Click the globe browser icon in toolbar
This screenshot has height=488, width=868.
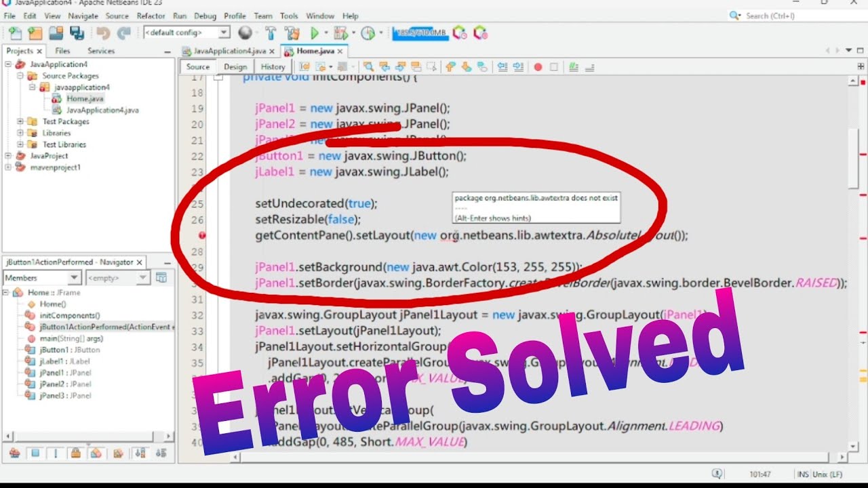pyautogui.click(x=245, y=33)
